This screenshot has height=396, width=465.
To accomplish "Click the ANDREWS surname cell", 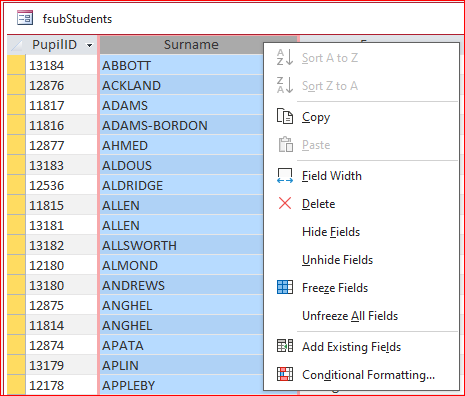I will point(182,285).
